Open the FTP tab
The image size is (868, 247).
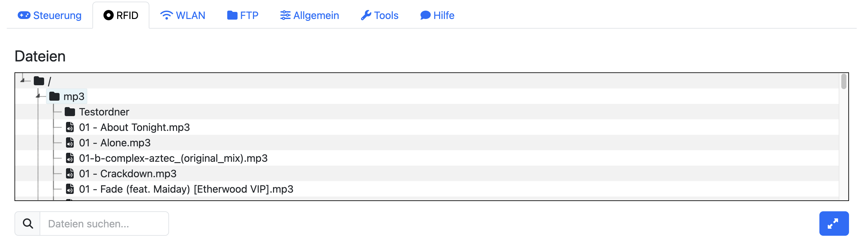243,15
